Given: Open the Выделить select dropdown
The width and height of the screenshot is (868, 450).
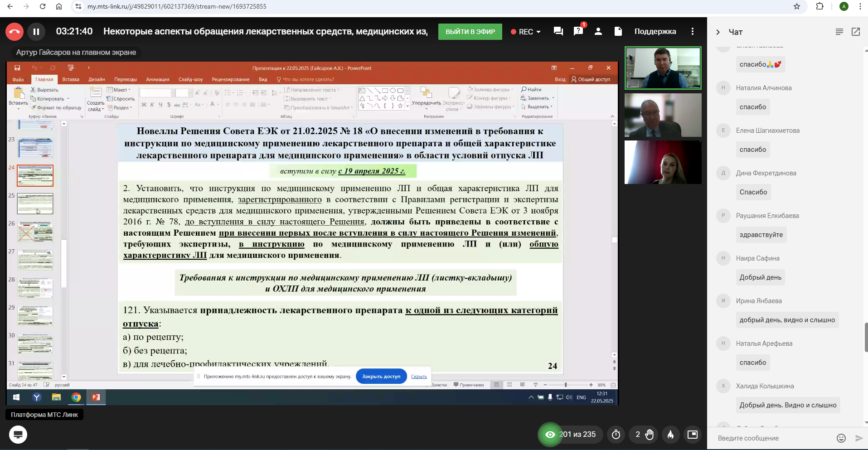Looking at the screenshot, I should [537, 107].
